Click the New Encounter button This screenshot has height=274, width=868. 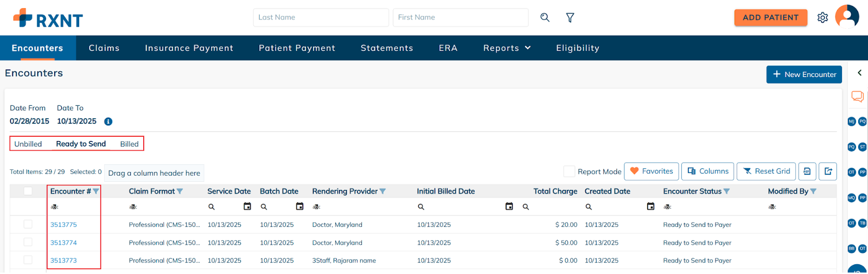pos(804,74)
